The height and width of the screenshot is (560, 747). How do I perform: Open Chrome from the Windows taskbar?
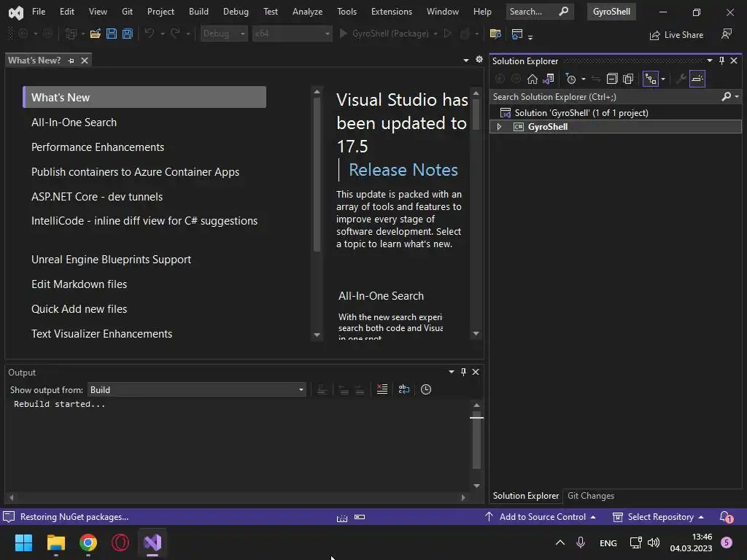coord(88,542)
